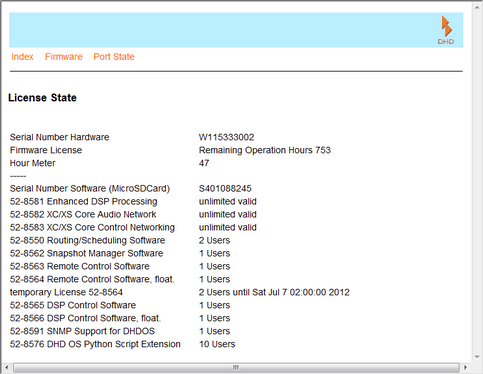
Task: Select Remaining Operation Hours 753 text
Action: (265, 150)
